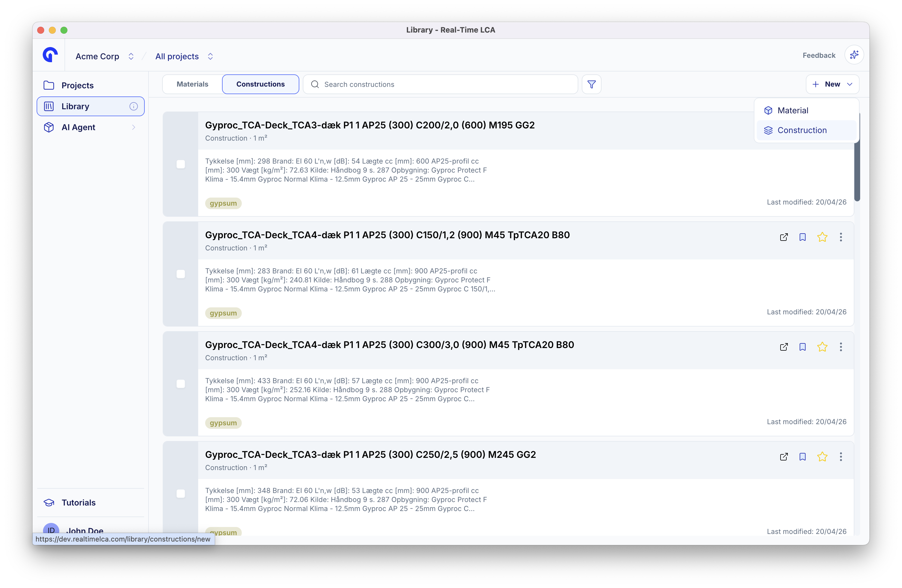
Task: Open TCA3-dæk C250/2,5 external link icon
Action: tap(784, 457)
